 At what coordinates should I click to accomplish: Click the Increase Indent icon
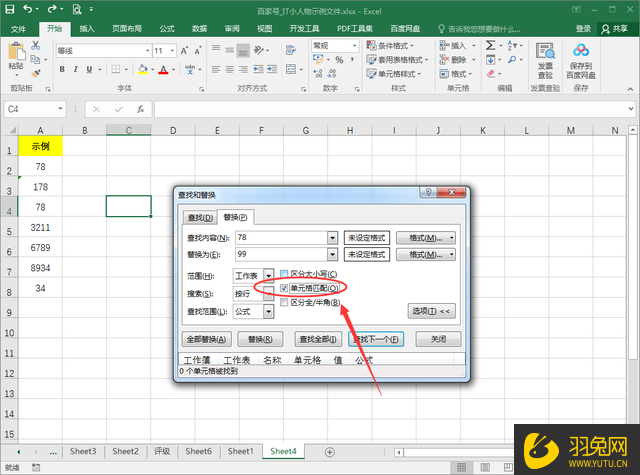pyautogui.click(x=272, y=69)
